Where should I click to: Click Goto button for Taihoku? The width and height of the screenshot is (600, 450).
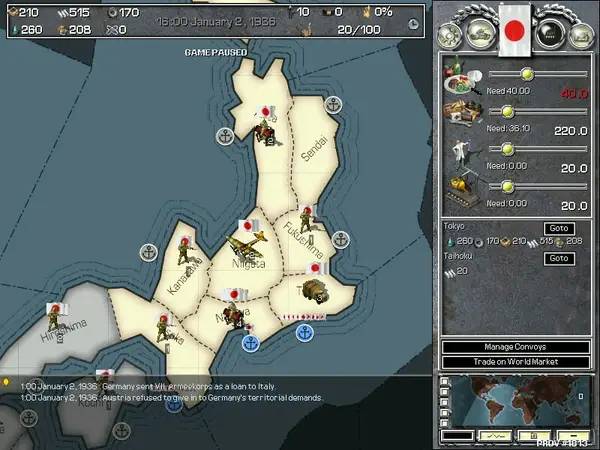559,258
